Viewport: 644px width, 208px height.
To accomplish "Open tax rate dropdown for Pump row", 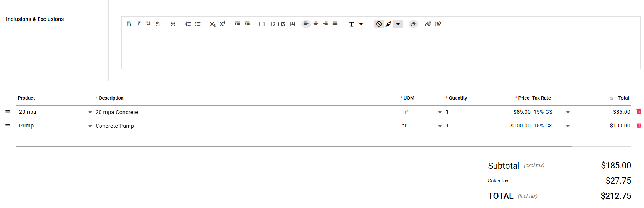I will coord(568,126).
